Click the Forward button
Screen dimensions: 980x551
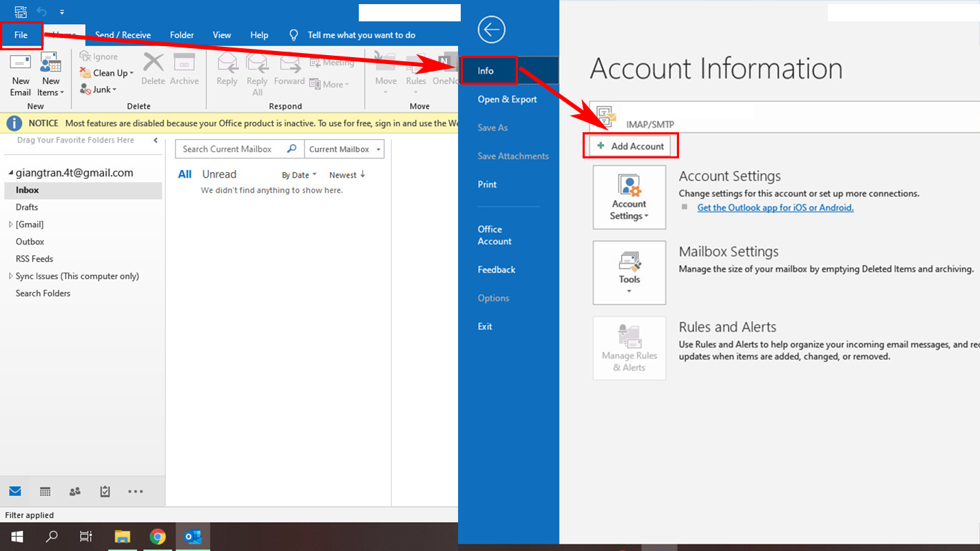click(x=289, y=70)
